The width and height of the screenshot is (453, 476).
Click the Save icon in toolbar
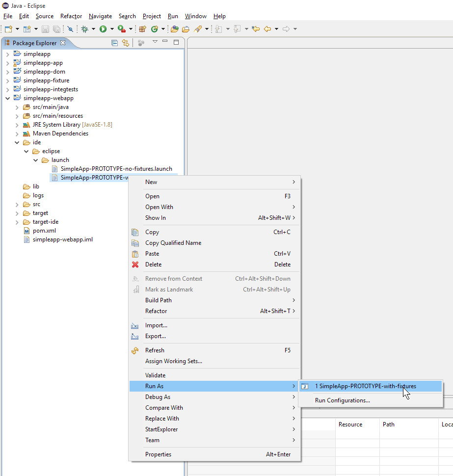tap(45, 29)
